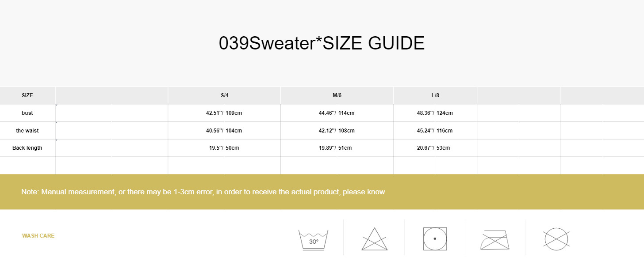This screenshot has width=644, height=261.
Task: Select the L/8 column header
Action: coord(435,95)
